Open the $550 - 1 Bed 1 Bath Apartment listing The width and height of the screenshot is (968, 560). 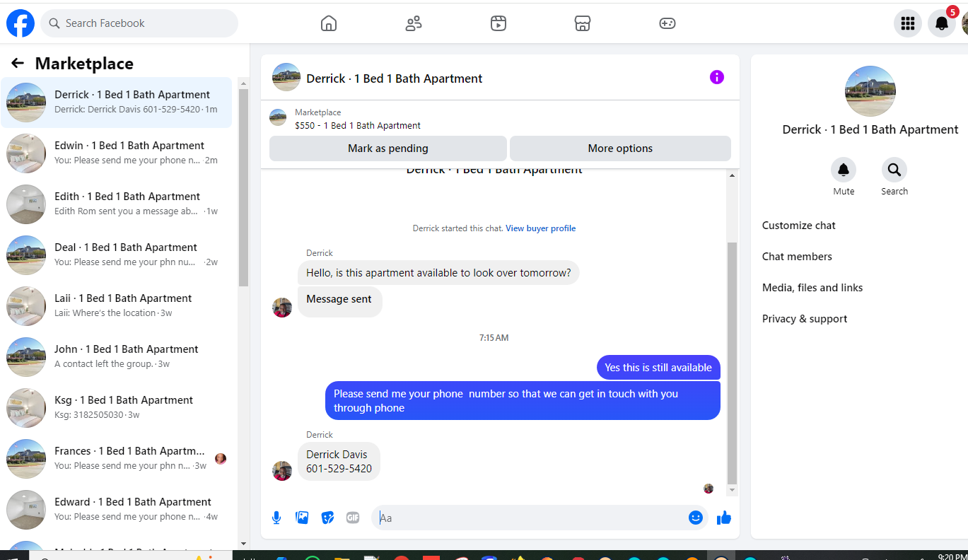(x=358, y=126)
